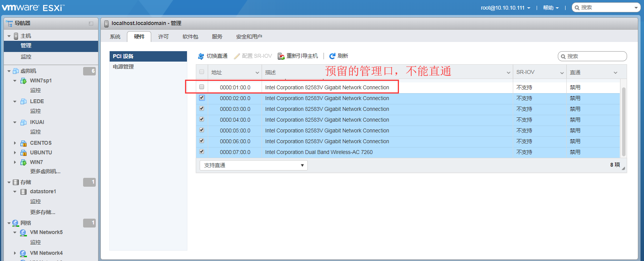Click More VMs (更多虚拟机...) link
The width and height of the screenshot is (644, 261).
[45, 172]
